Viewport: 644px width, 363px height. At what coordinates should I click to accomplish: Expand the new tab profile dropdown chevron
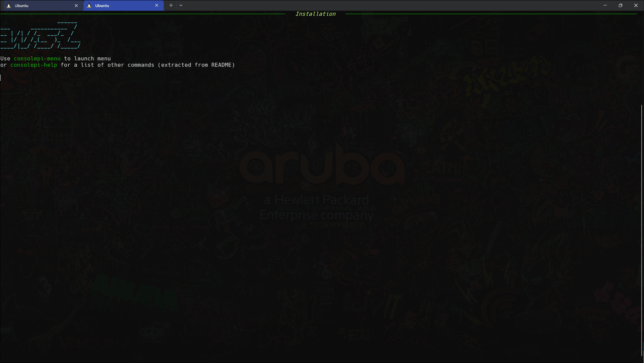181,5
